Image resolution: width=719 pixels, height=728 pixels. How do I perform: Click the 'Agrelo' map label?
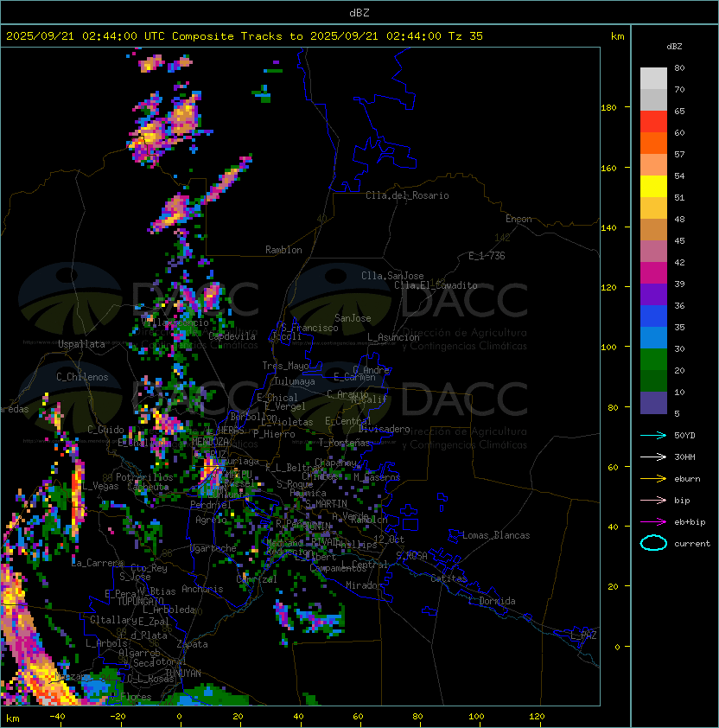click(211, 520)
